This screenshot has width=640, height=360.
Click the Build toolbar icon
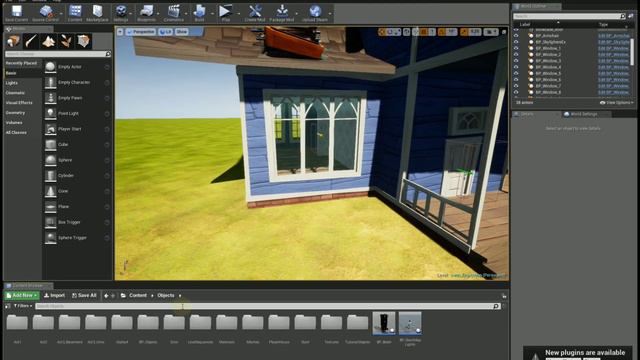(x=199, y=13)
